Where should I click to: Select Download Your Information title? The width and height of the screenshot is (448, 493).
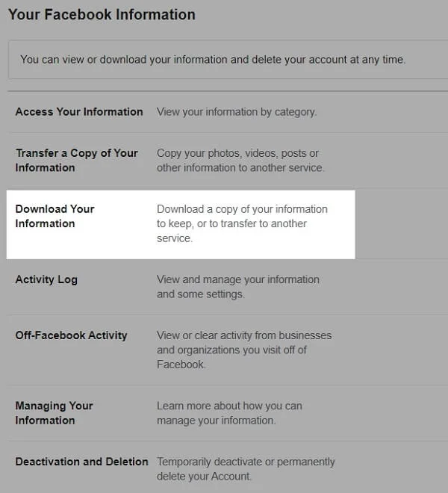tap(55, 216)
